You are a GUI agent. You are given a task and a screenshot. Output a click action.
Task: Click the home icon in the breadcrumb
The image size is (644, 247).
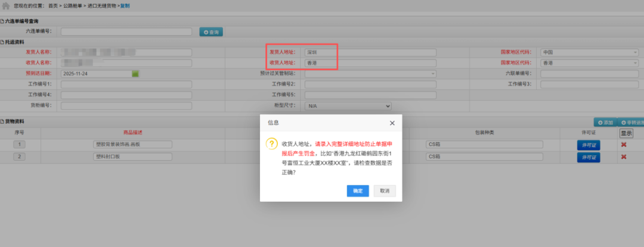[6, 6]
